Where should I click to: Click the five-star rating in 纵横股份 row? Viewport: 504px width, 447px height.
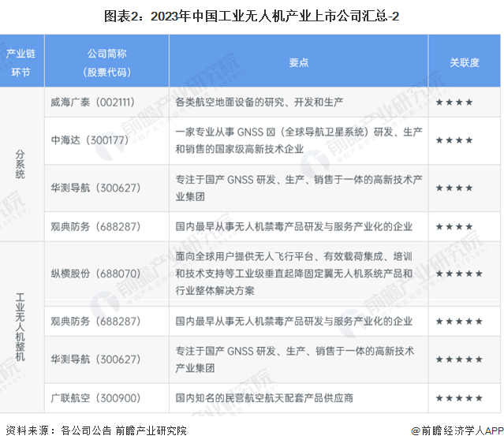(x=459, y=274)
